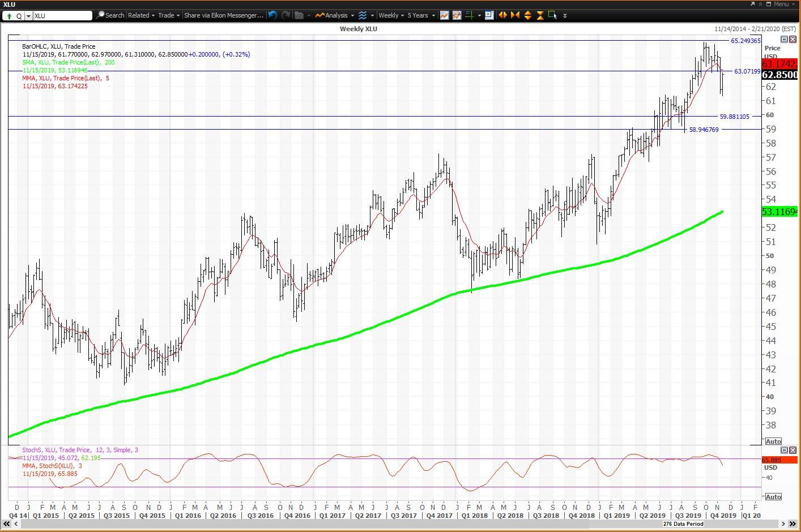Viewport: 801px width, 532px height.
Task: Toggle Auto scaling on the price axis
Action: 773,441
